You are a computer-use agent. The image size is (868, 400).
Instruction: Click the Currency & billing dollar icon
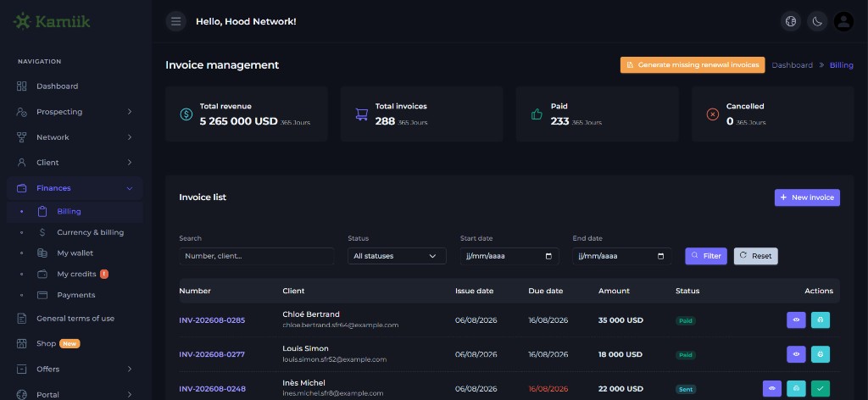tap(42, 232)
